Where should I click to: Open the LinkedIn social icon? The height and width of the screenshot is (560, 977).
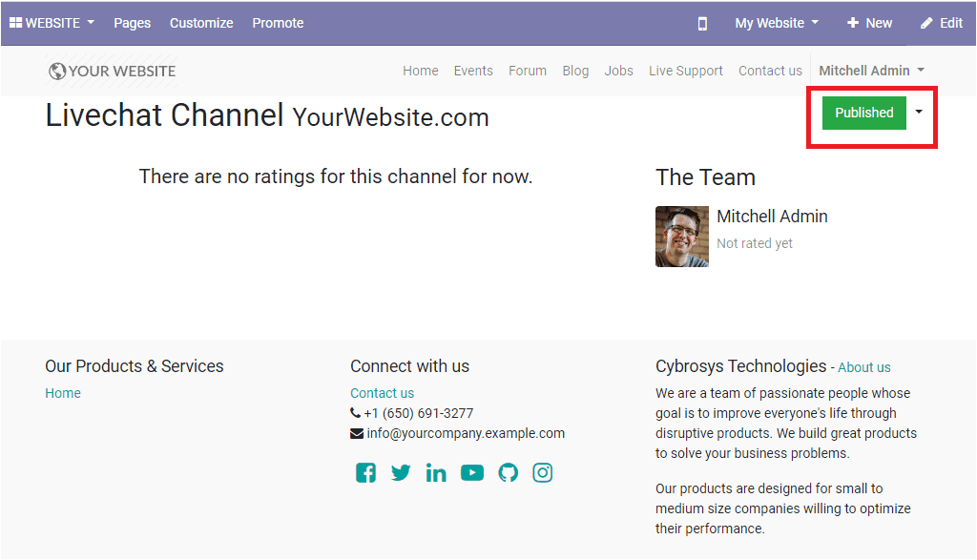click(436, 473)
